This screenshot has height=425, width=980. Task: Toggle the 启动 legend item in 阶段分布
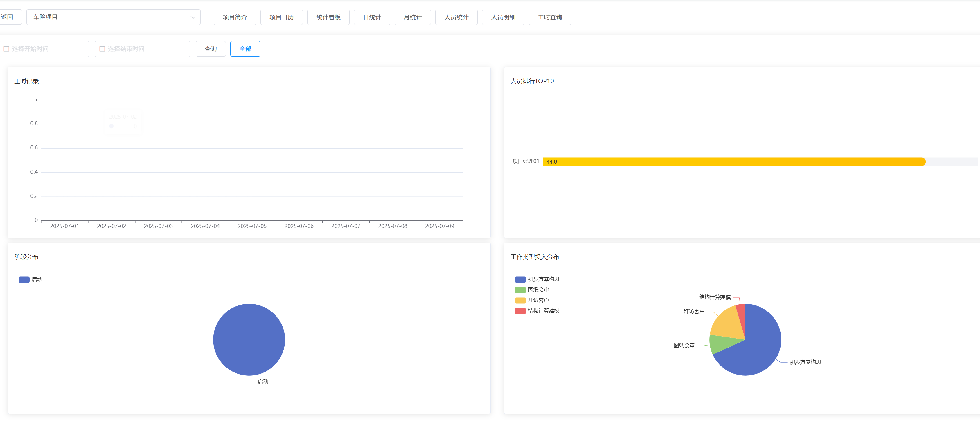click(30, 279)
